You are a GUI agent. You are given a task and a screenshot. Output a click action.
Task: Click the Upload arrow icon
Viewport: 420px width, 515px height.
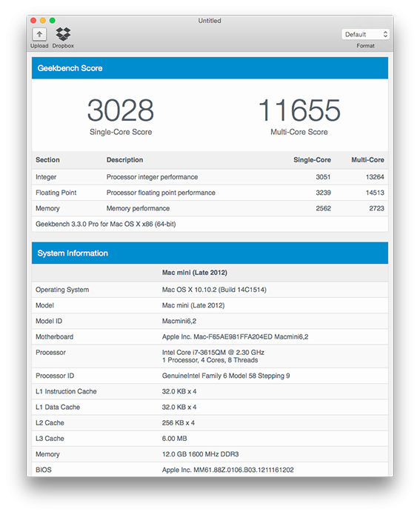click(x=39, y=34)
